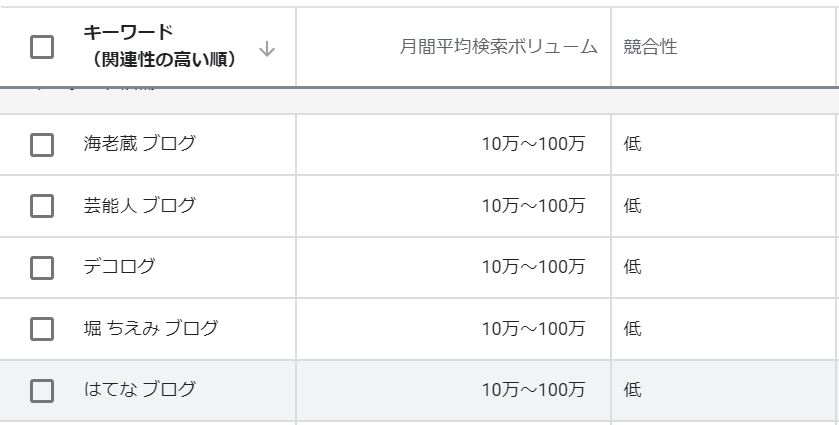Mark the 堀 ちえみ ブログ checkbox
The image size is (839, 425).
click(x=42, y=329)
